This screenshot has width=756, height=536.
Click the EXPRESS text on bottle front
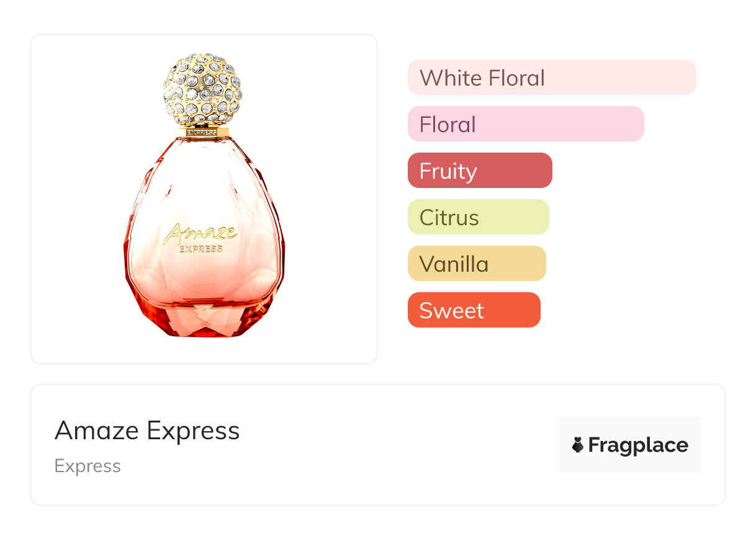tap(200, 249)
